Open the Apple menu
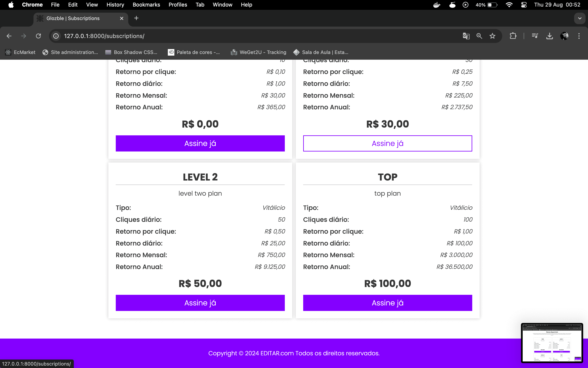Image resolution: width=588 pixels, height=368 pixels. [x=11, y=5]
